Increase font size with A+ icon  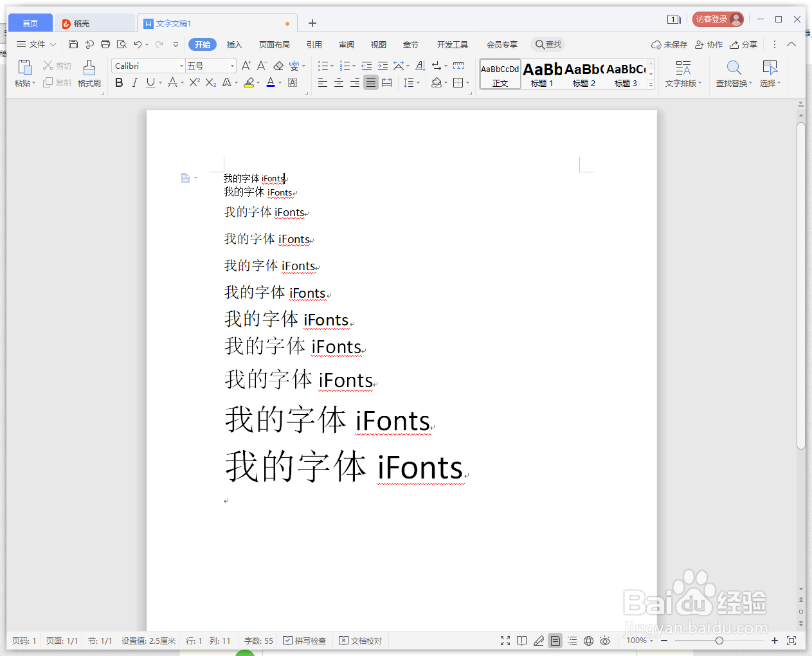246,66
